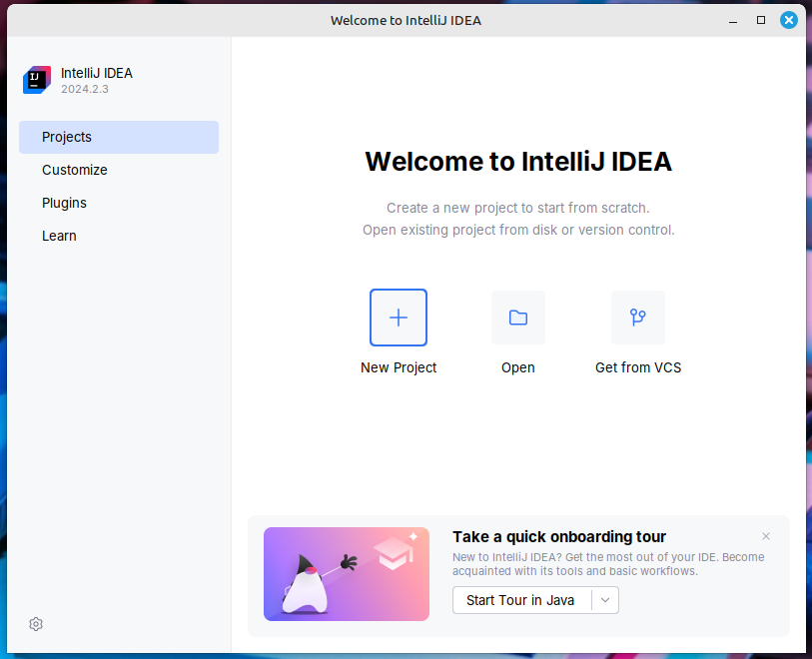
Task: Click the version number 2024.2.3
Action: point(85,89)
